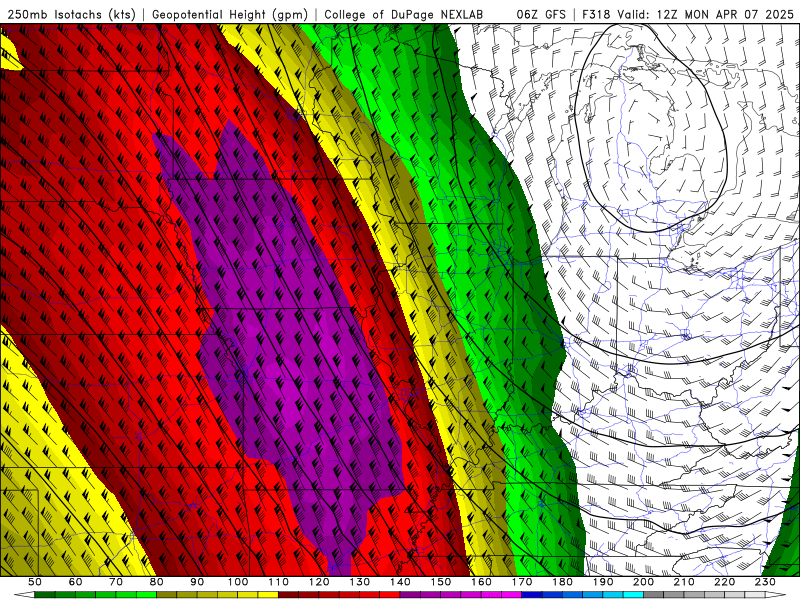
Task: Click the 90 label on the color scale
Action: coord(197,582)
